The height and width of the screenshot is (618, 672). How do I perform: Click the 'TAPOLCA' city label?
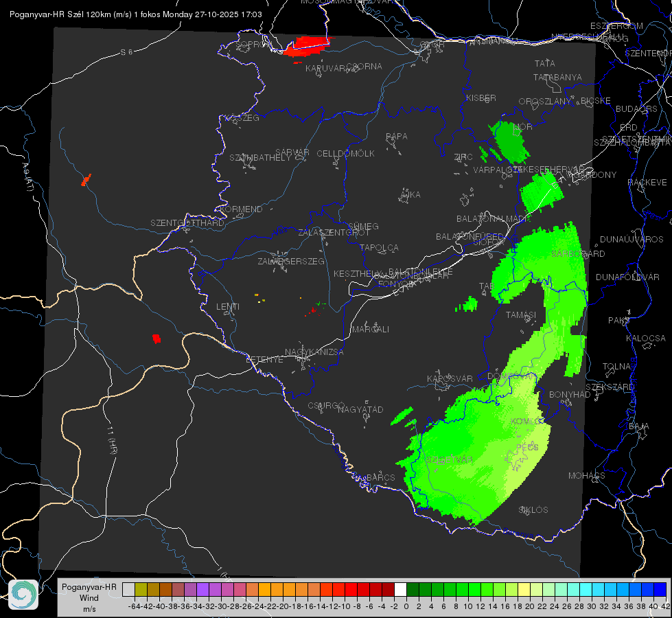[x=380, y=247]
